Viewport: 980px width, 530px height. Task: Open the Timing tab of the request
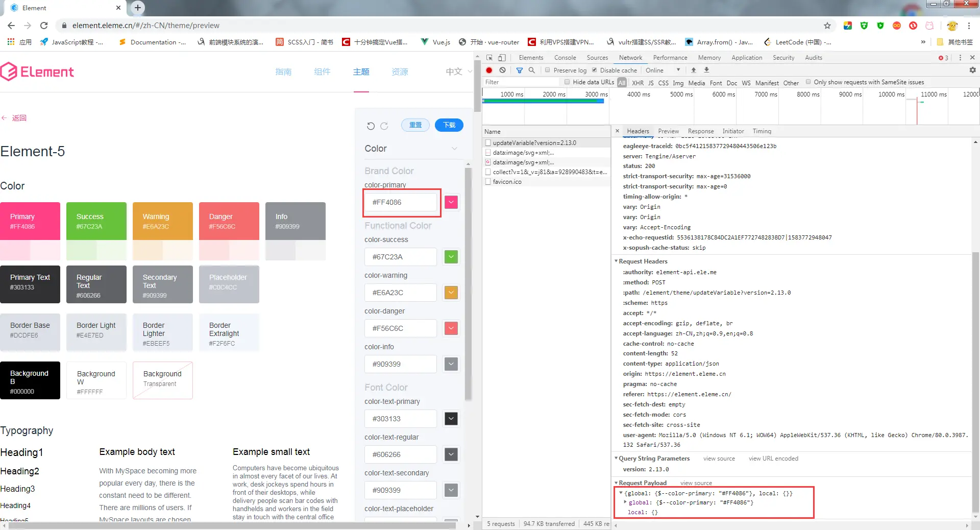point(762,131)
